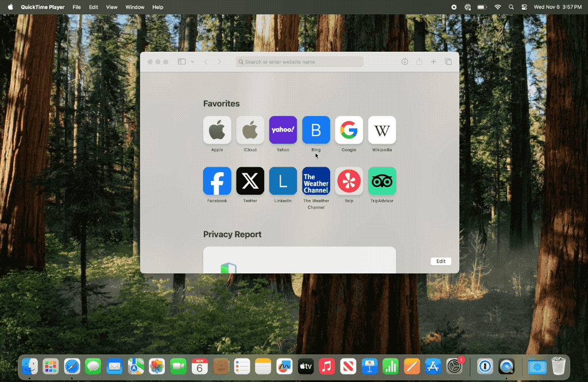
Task: Show Safari downloads
Action: pyautogui.click(x=405, y=61)
